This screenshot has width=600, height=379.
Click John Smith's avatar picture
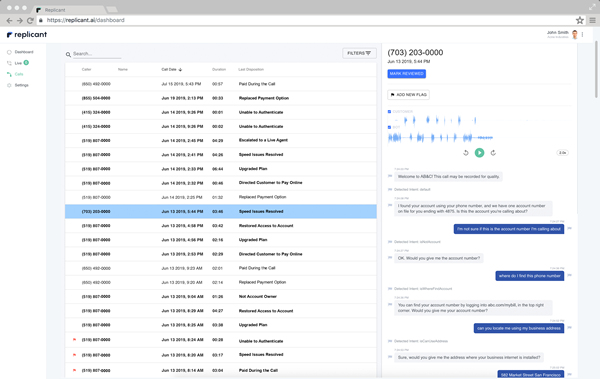point(575,34)
